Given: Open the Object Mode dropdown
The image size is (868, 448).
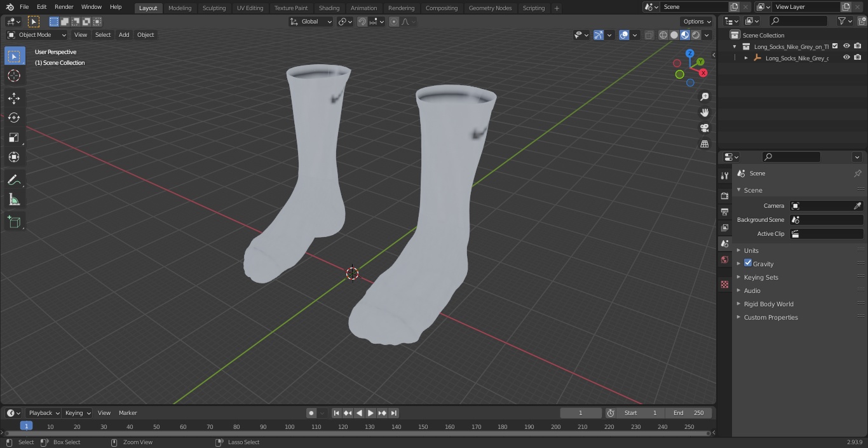Looking at the screenshot, I should pyautogui.click(x=37, y=35).
